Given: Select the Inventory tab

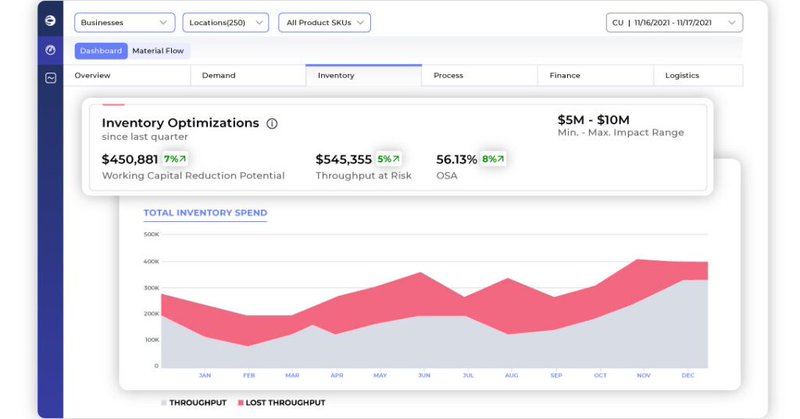Looking at the screenshot, I should 364,76.
